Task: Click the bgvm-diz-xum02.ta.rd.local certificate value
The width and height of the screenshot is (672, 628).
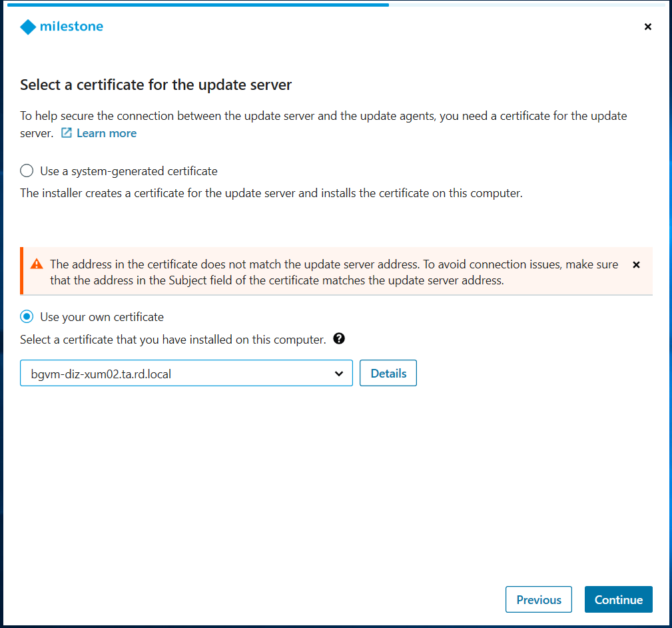Action: coord(101,374)
